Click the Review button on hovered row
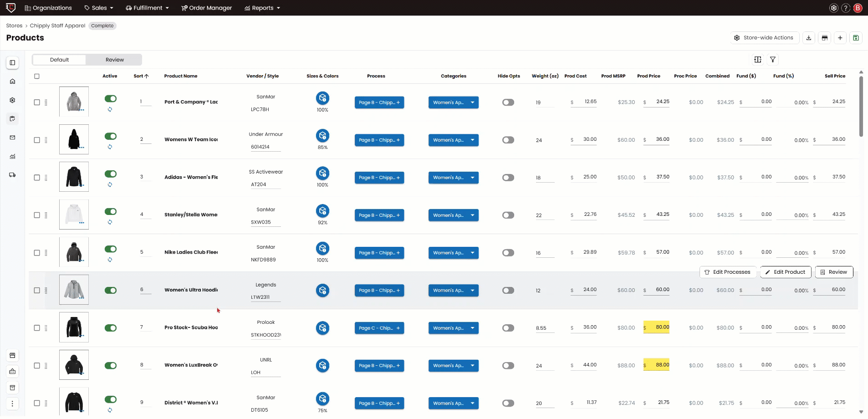The image size is (868, 419). click(834, 272)
